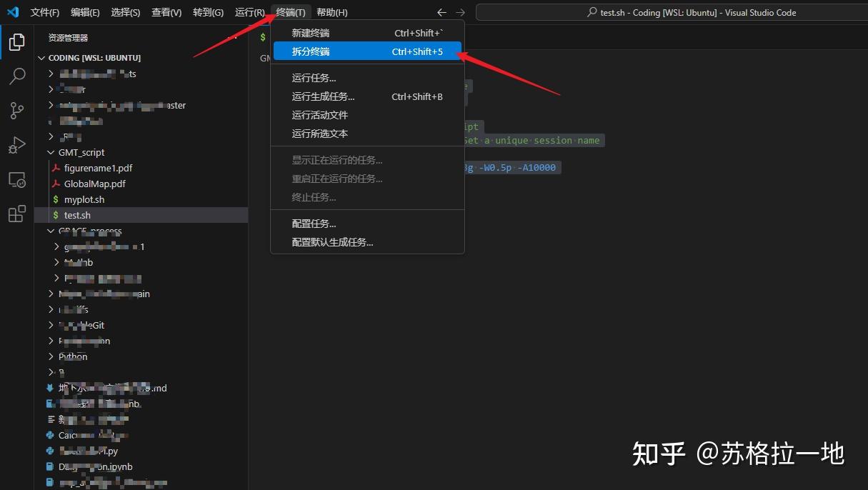Open the 帮助(H) menu
This screenshot has width=868, height=490.
pyautogui.click(x=331, y=12)
